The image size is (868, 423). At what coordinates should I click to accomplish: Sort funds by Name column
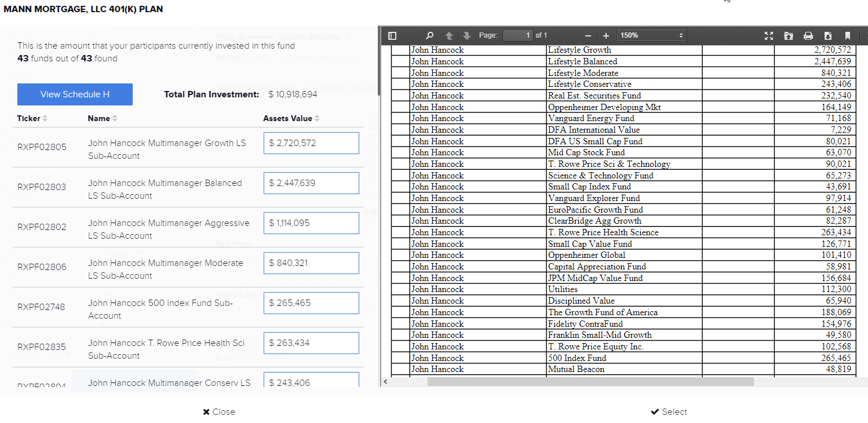tap(102, 118)
